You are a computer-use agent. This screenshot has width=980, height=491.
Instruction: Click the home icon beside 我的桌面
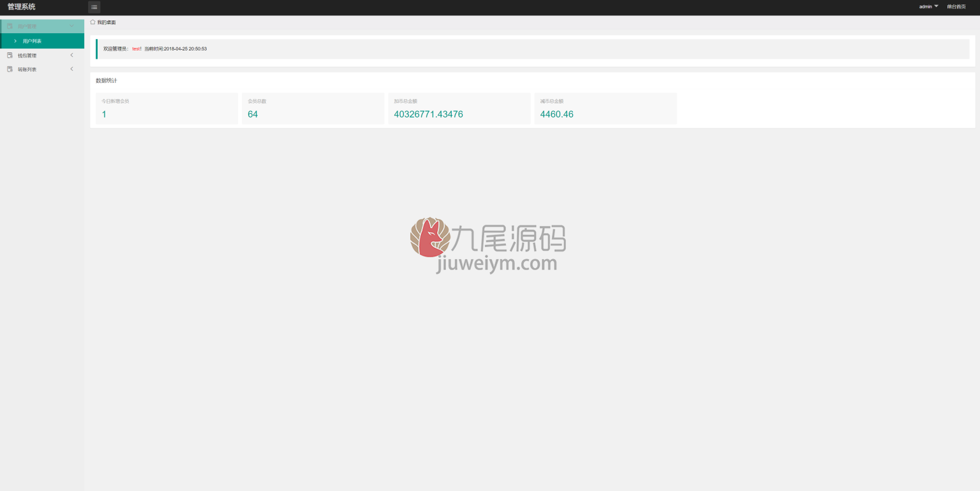pyautogui.click(x=93, y=22)
